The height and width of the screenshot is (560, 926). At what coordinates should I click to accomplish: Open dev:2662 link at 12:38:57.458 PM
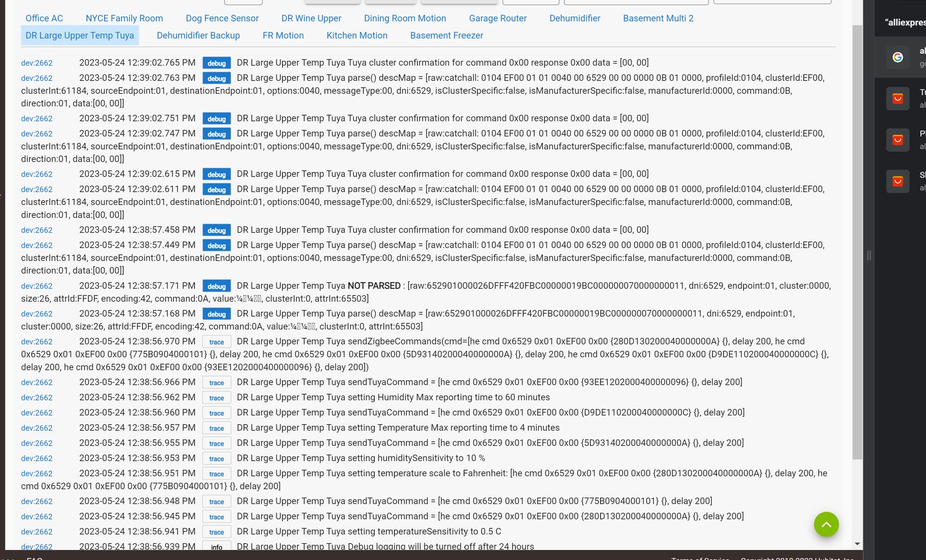coord(37,230)
